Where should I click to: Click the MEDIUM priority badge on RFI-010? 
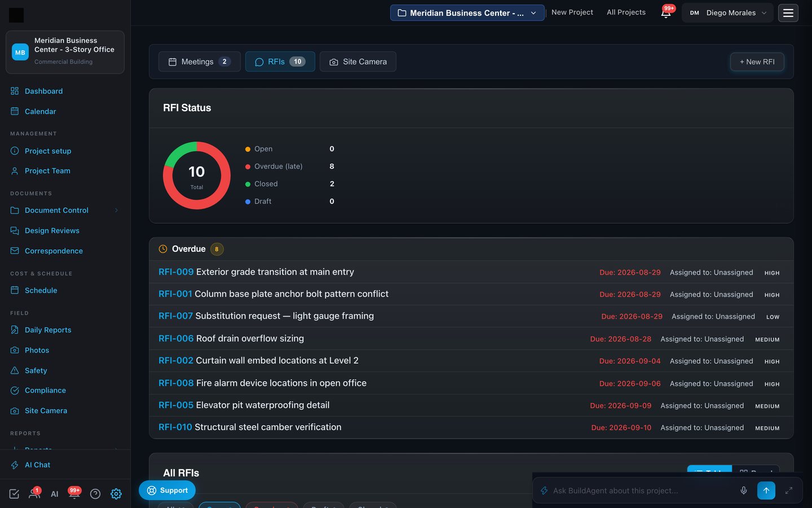coord(767,428)
